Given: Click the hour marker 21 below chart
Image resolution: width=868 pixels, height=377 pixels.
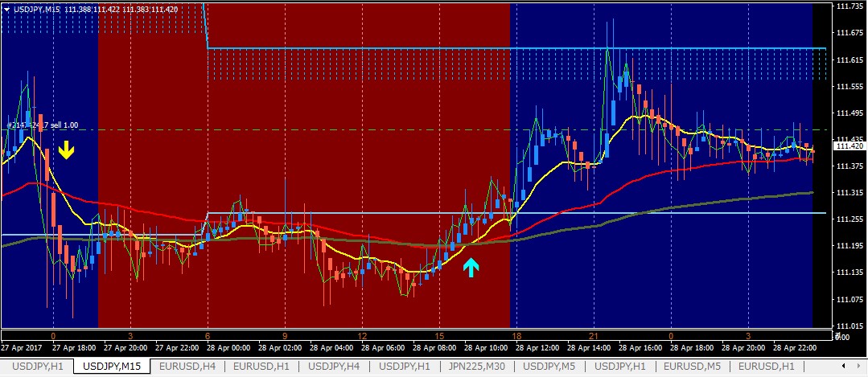Looking at the screenshot, I should pos(594,335).
